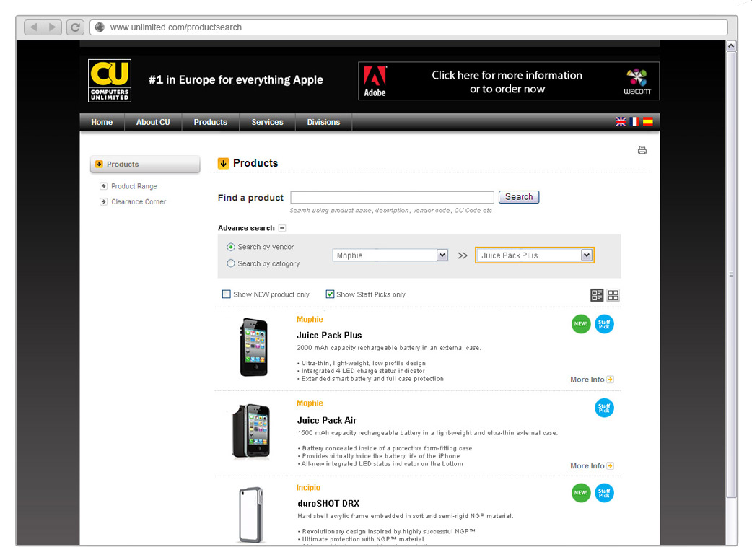Switch language with the Spanish flag
The width and height of the screenshot is (752, 560).
point(647,122)
